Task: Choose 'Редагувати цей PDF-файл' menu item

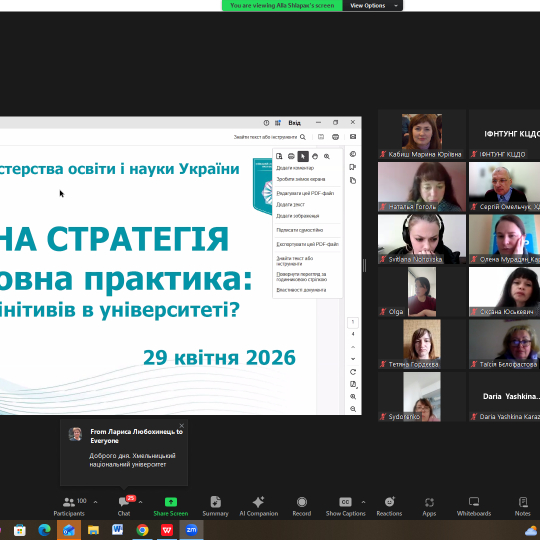Action: click(x=305, y=193)
